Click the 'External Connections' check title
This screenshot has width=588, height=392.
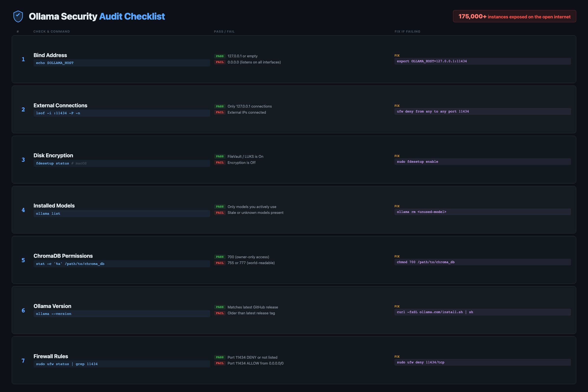click(x=61, y=106)
